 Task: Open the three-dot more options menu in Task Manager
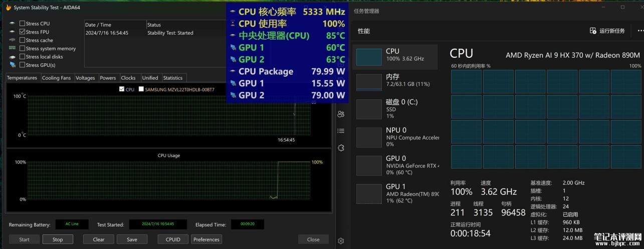640,31
